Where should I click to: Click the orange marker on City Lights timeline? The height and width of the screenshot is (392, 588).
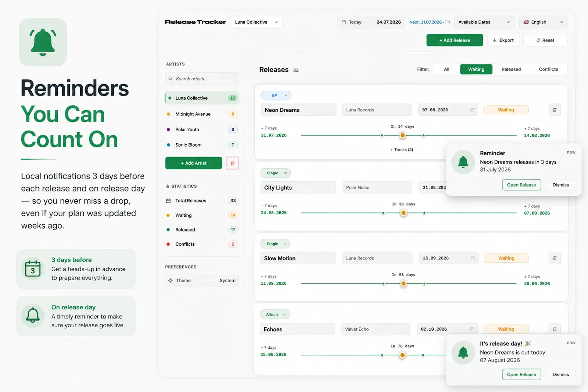(x=404, y=213)
